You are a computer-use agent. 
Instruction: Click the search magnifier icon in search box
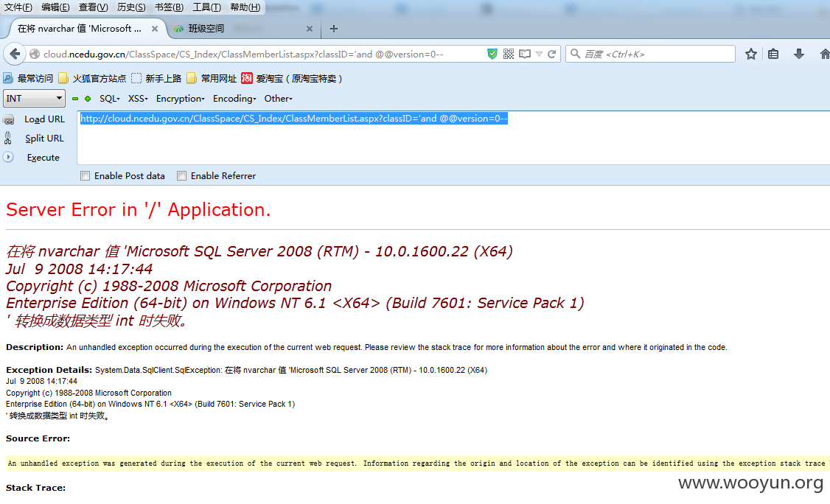[x=576, y=54]
